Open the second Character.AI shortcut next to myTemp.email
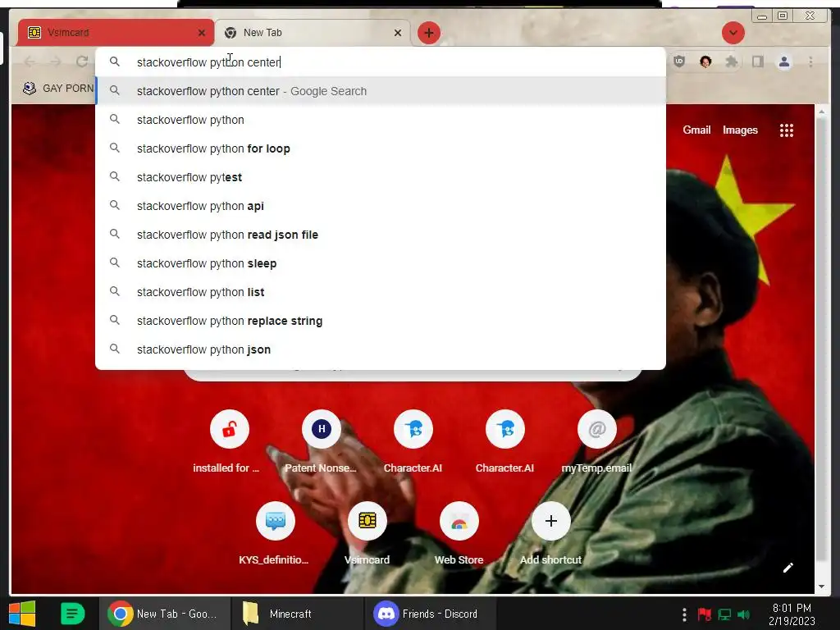The height and width of the screenshot is (630, 840). tap(504, 441)
